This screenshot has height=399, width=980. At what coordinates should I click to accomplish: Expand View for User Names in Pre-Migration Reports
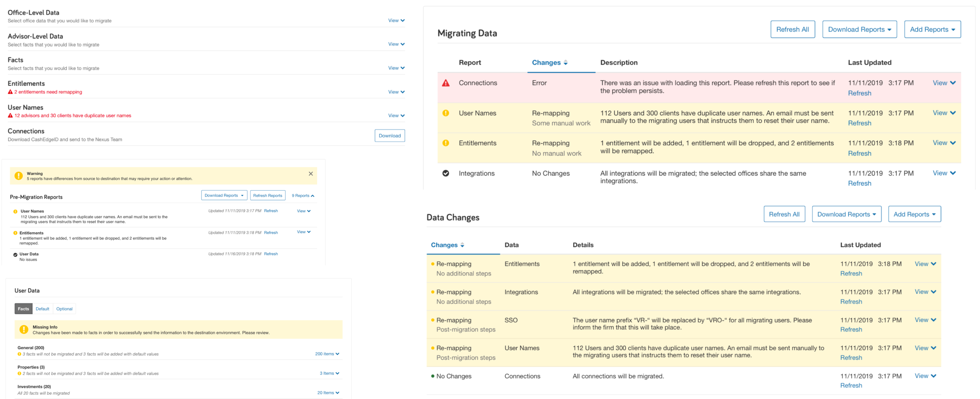point(304,211)
